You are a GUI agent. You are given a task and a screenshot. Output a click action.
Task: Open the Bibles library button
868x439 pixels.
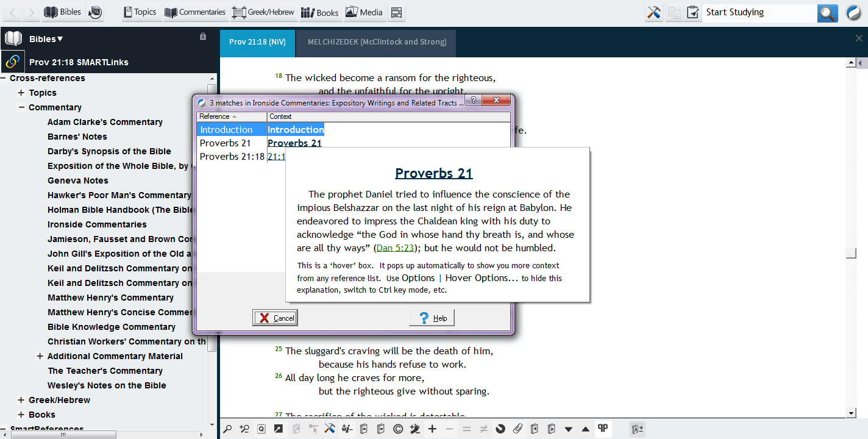(x=62, y=12)
